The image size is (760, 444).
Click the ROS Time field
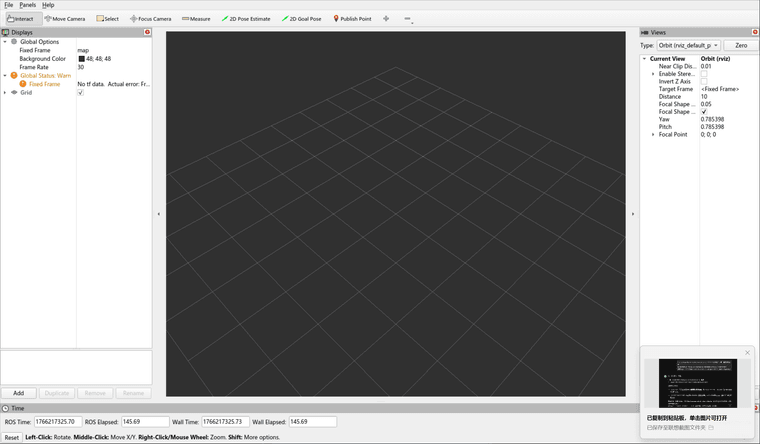(58, 422)
